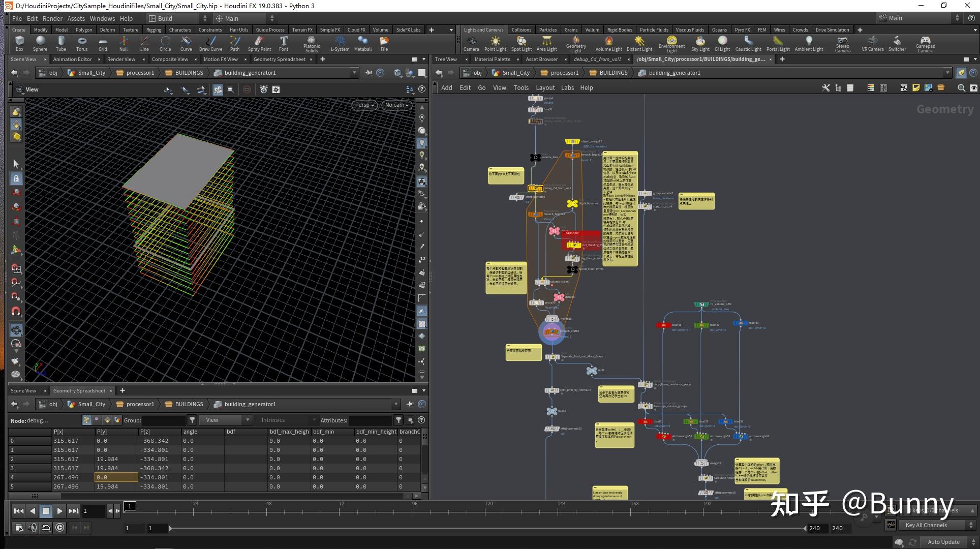
Task: Switch to the Material Palette tab
Action: 492,59
